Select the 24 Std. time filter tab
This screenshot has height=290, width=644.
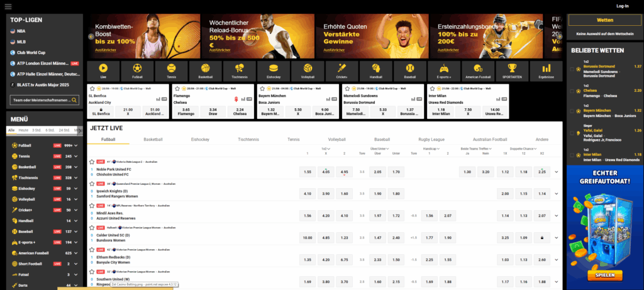click(64, 130)
